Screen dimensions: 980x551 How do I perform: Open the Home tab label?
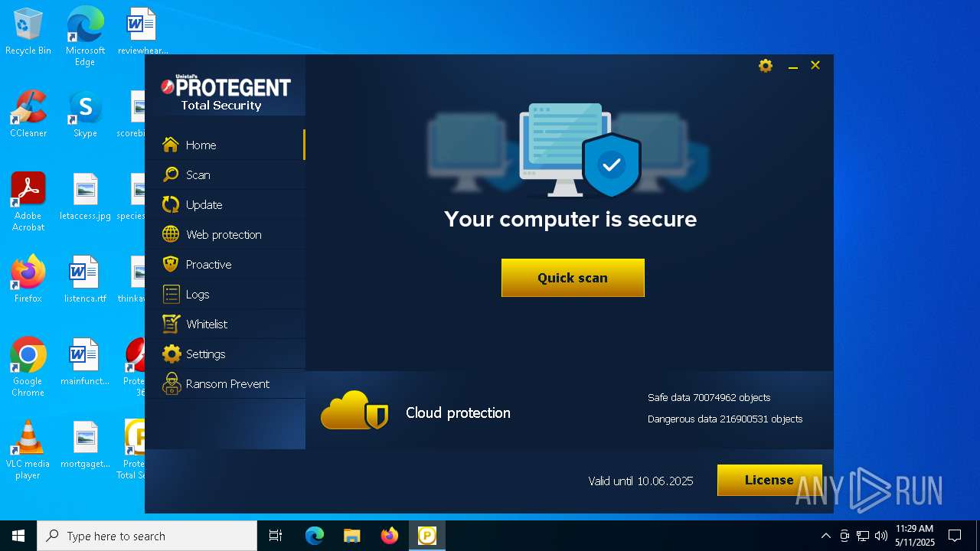click(201, 145)
